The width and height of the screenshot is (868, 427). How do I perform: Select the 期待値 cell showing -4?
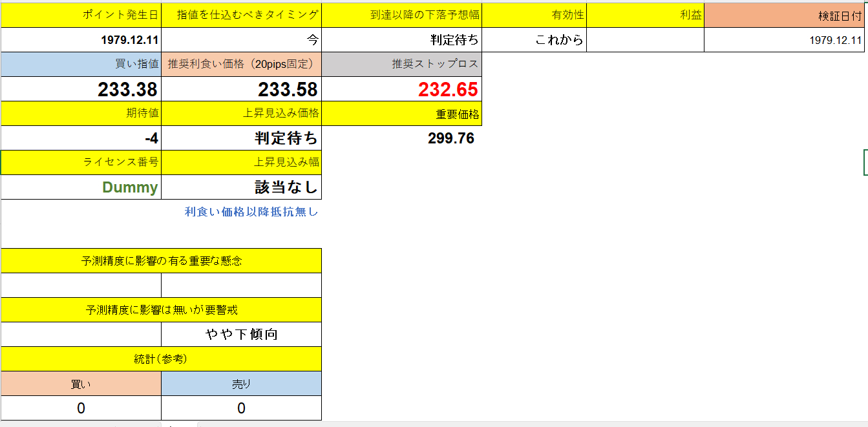80,138
